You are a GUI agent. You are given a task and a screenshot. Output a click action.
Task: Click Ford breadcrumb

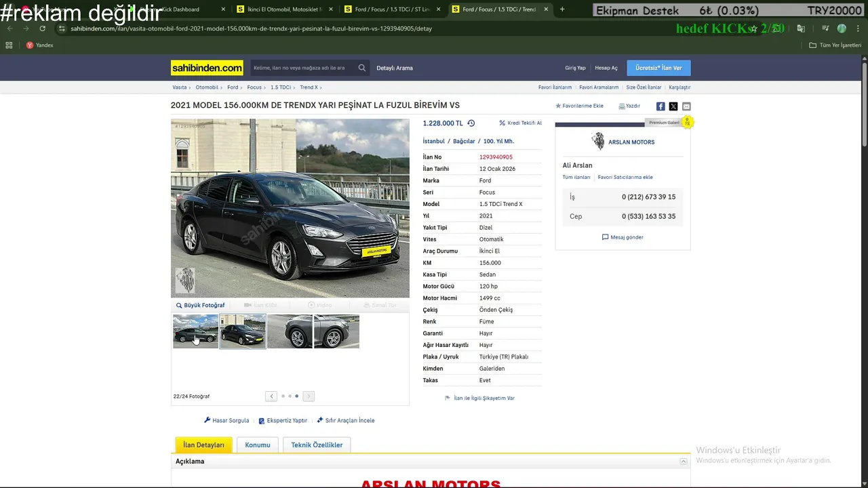click(233, 87)
